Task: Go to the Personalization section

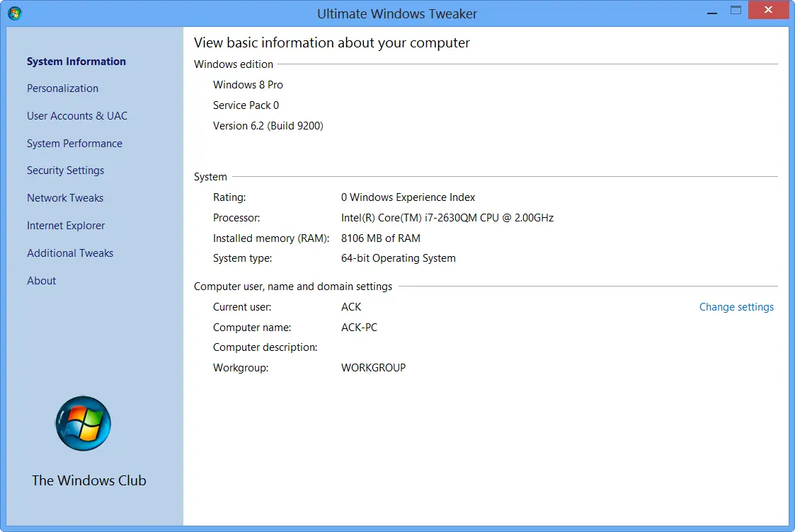Action: coord(62,88)
